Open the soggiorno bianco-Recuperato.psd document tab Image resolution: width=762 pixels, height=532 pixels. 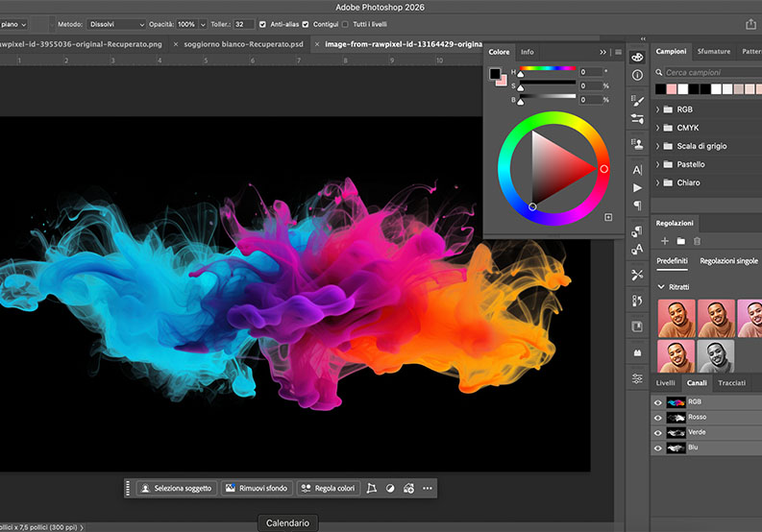click(242, 44)
